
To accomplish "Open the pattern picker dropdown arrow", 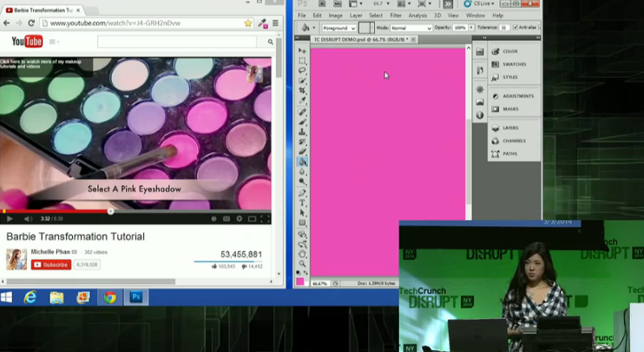I will point(372,28).
